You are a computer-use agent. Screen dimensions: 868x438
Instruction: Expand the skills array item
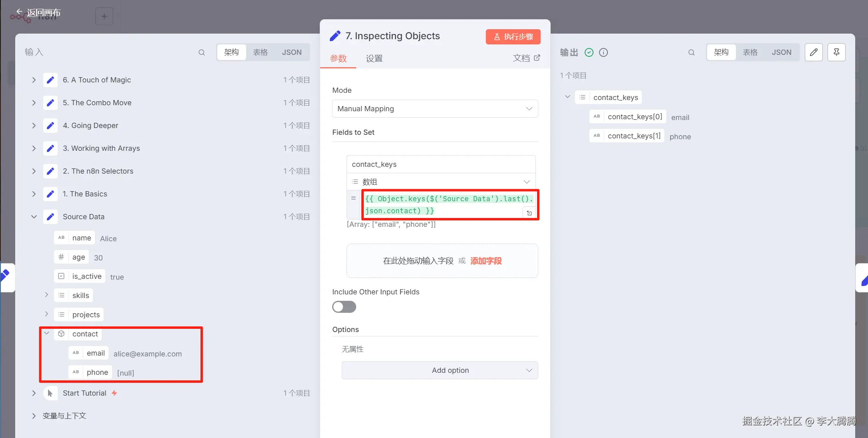click(46, 295)
